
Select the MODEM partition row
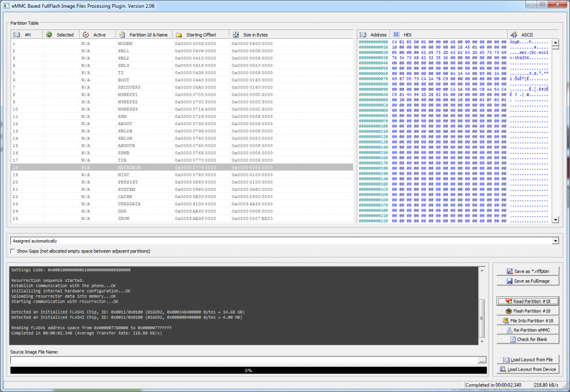pos(182,43)
